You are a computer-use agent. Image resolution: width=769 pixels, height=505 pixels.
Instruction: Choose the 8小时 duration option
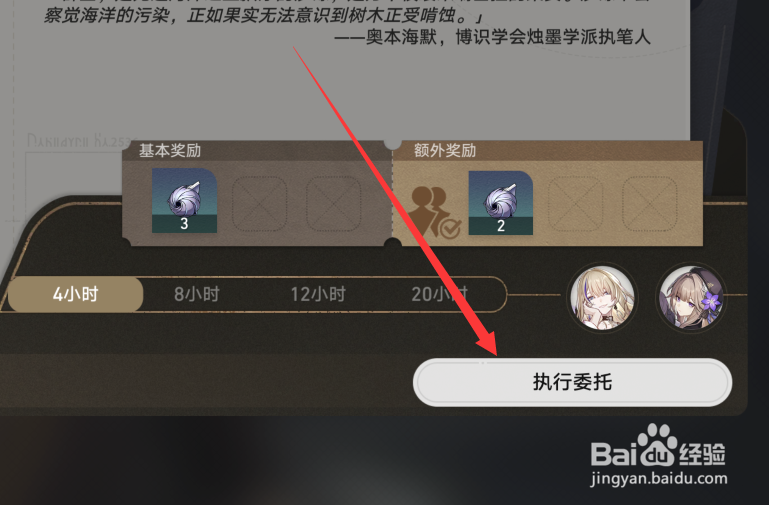click(197, 294)
